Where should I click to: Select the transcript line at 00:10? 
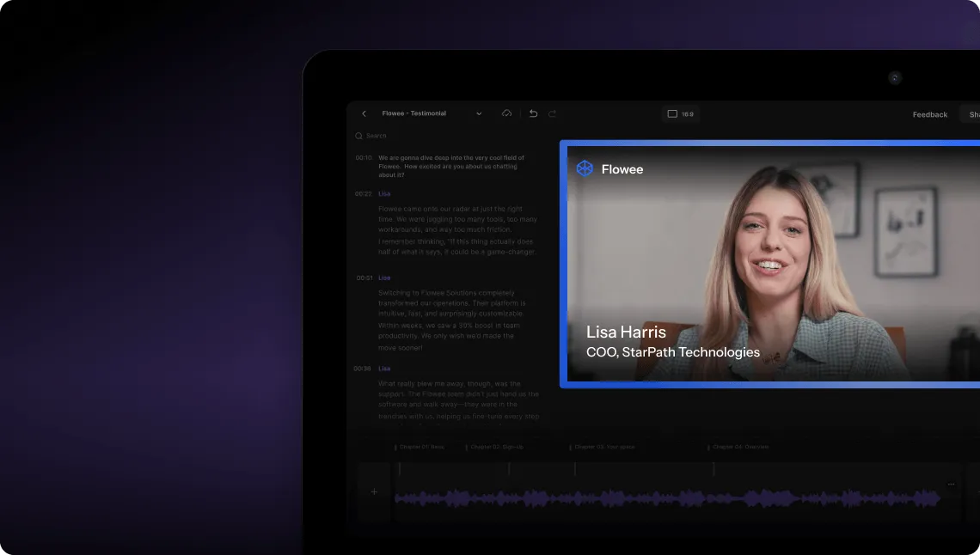coord(450,166)
